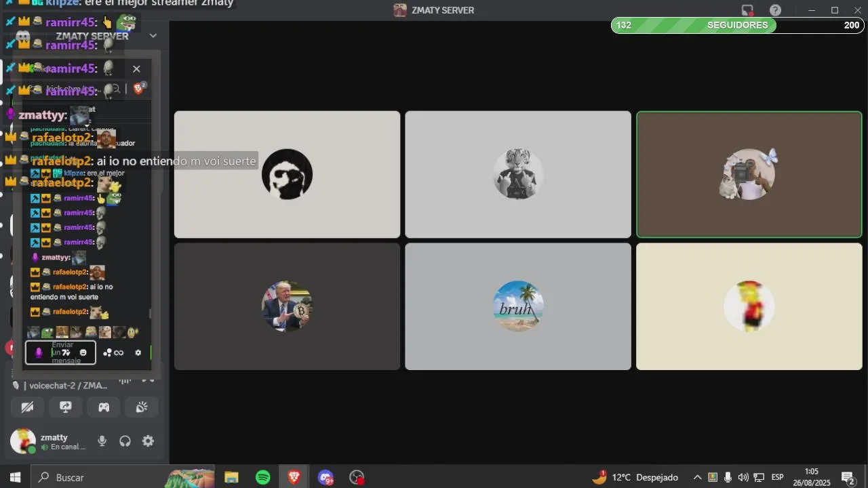Open File Explorer from taskbar

[x=231, y=477]
